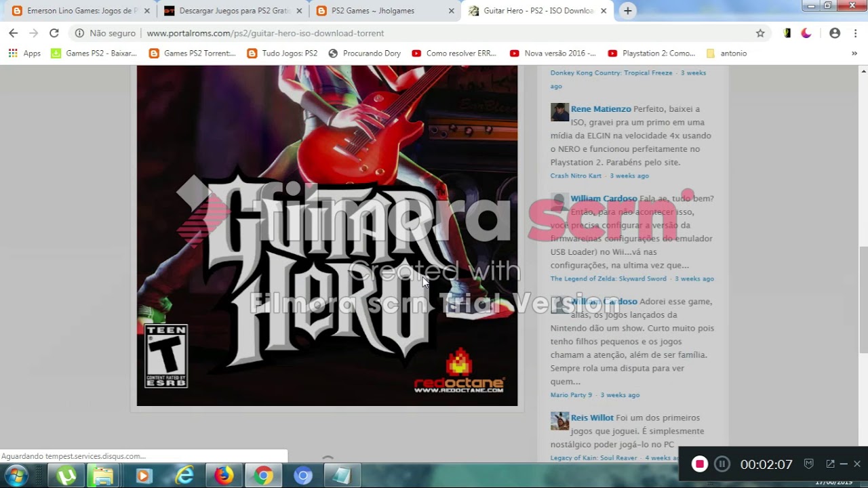Reload the current page
868x488 pixels.
pyautogui.click(x=54, y=33)
